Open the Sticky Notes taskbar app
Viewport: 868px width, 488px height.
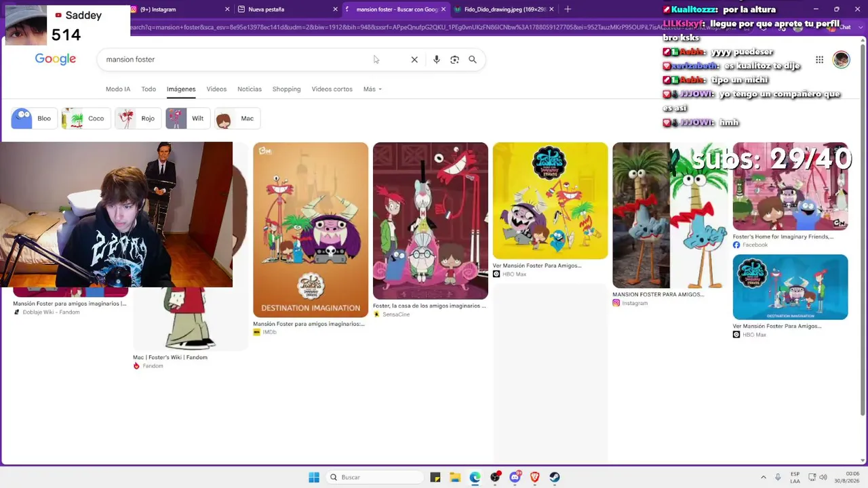[x=435, y=477]
